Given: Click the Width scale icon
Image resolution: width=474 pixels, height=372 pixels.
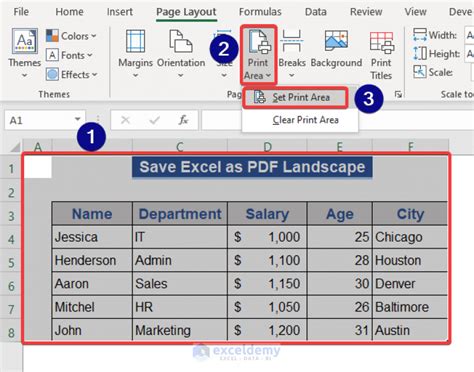Looking at the screenshot, I should (420, 35).
